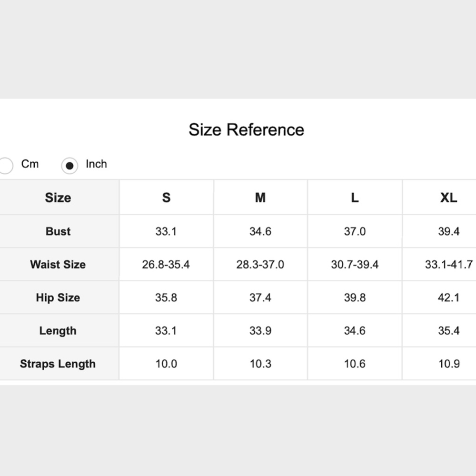Screen dimensions: 476x476
Task: Click the Bust row label
Action: pyautogui.click(x=58, y=231)
